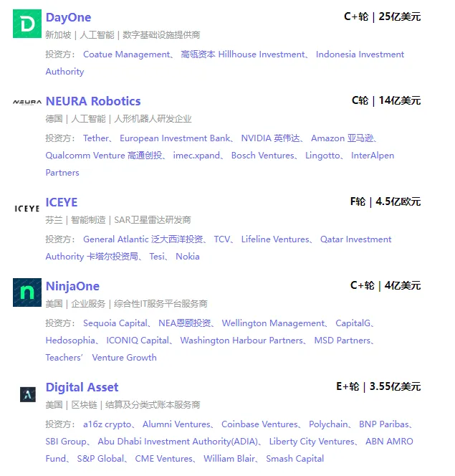Open investor Bosch Ventures
The image size is (455, 476).
pyautogui.click(x=263, y=156)
